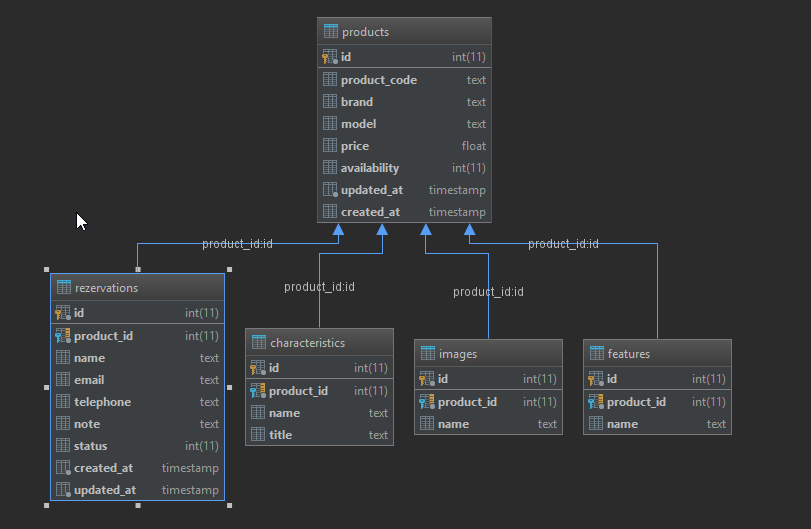Select the email column name

(89, 380)
